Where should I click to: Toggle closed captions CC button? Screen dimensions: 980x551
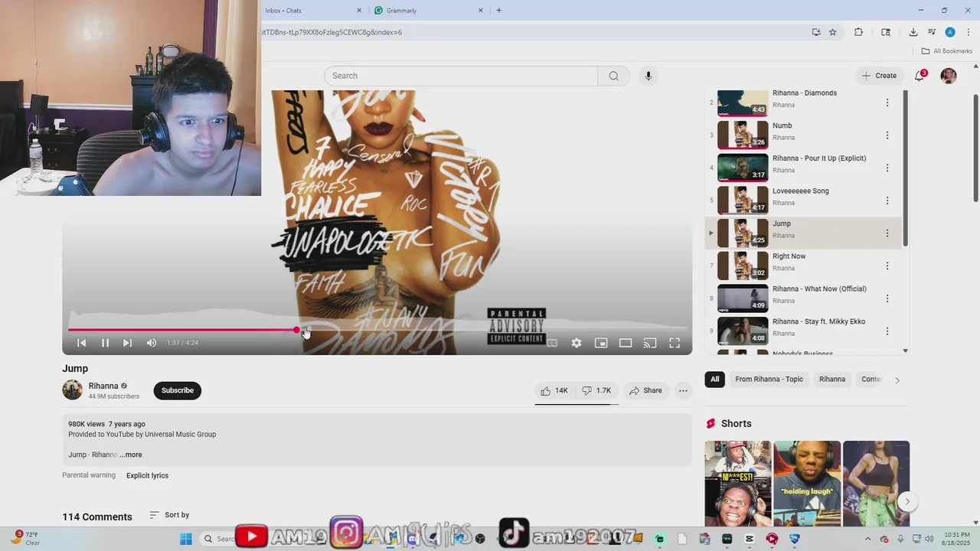[x=552, y=343]
